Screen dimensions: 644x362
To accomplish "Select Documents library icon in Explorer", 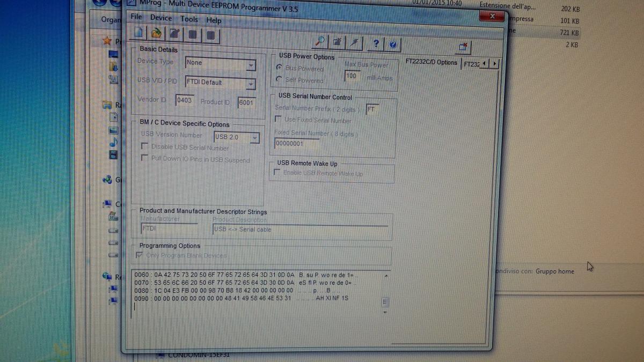I will click(x=113, y=117).
